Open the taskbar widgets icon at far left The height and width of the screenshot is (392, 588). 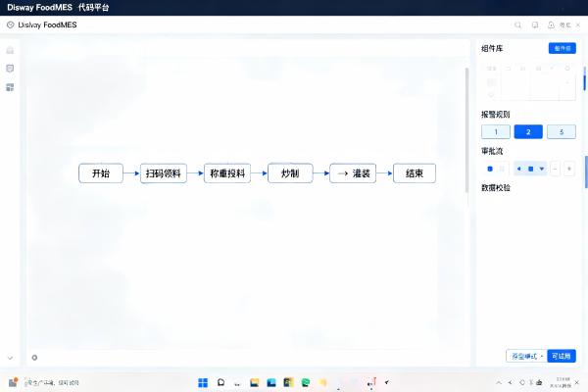[x=13, y=382]
